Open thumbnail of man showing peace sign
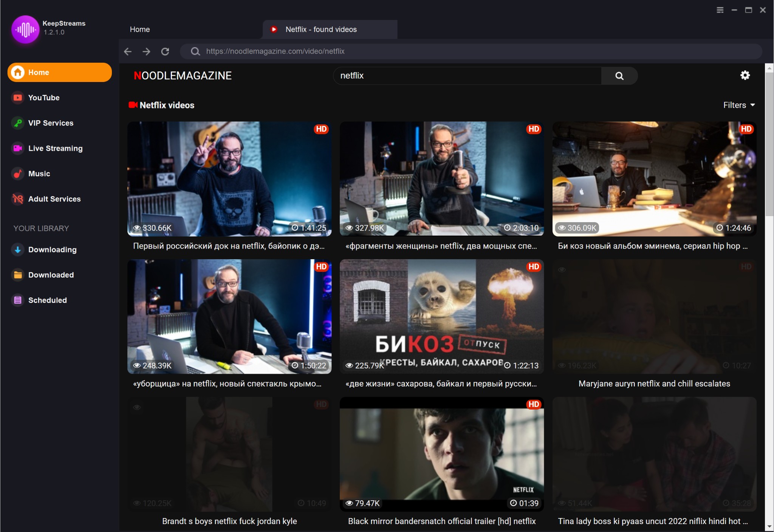The height and width of the screenshot is (532, 774). point(229,179)
